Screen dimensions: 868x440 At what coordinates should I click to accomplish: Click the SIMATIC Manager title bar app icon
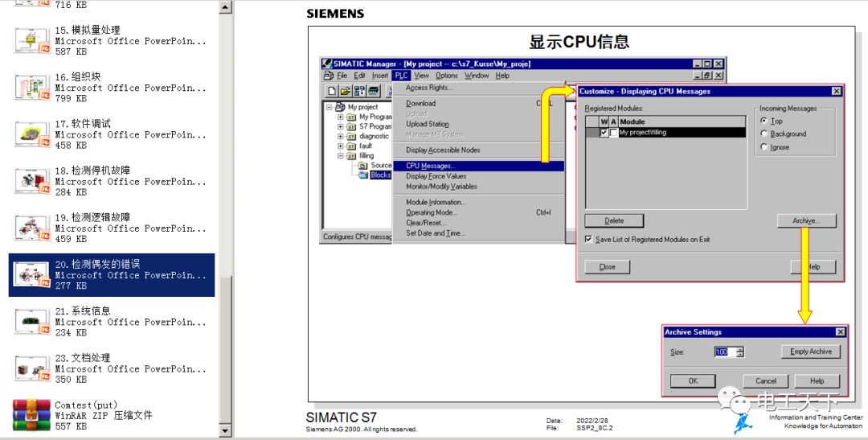(327, 64)
